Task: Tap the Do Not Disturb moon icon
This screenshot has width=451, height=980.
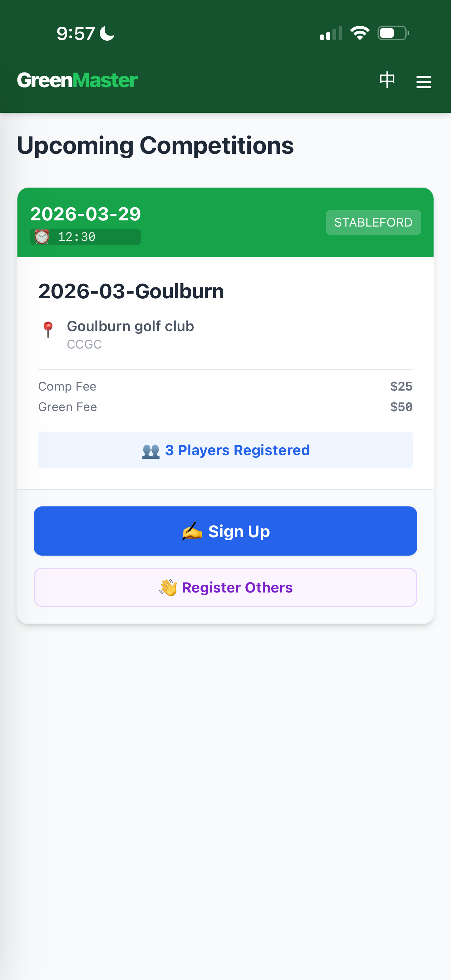Action: click(x=107, y=33)
